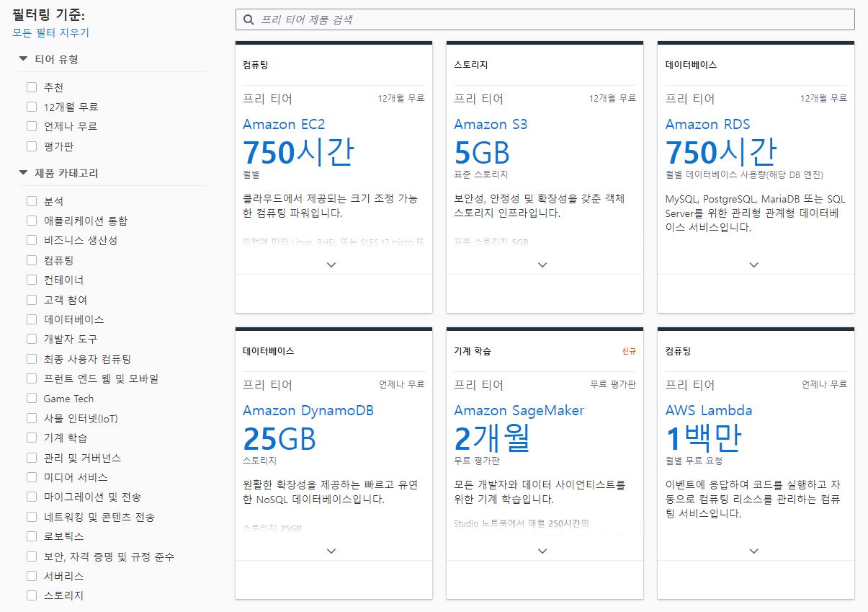Viewport: 868px width, 612px height.
Task: Click the 기계 학습 heading on SageMaker card
Action: [473, 351]
